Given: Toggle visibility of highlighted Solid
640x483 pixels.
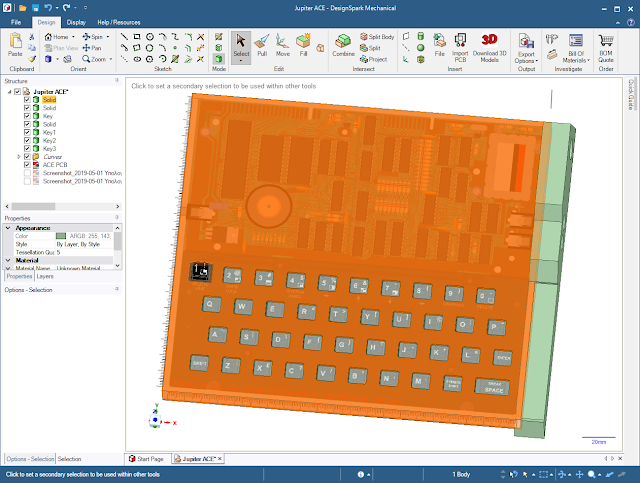Looking at the screenshot, I should click(27, 100).
